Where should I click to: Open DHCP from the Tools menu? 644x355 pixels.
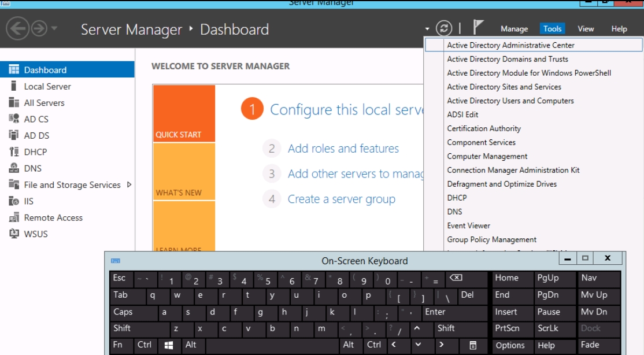(534, 198)
